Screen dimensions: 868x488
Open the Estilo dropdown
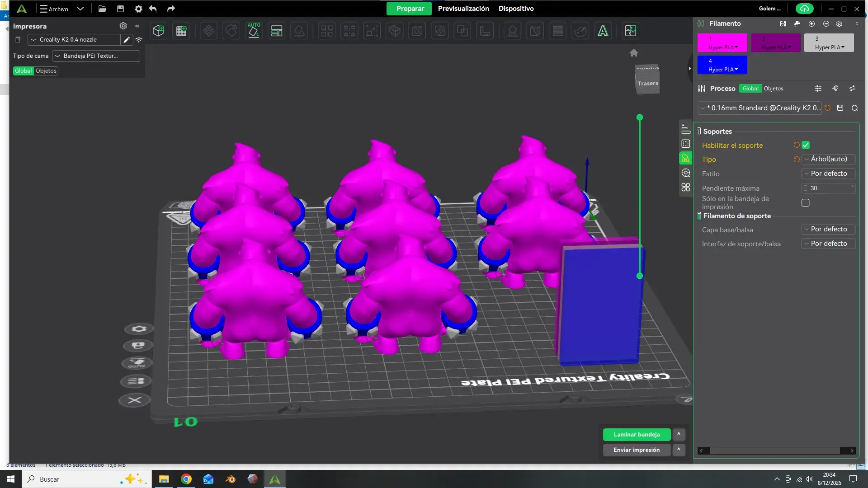[x=829, y=174]
